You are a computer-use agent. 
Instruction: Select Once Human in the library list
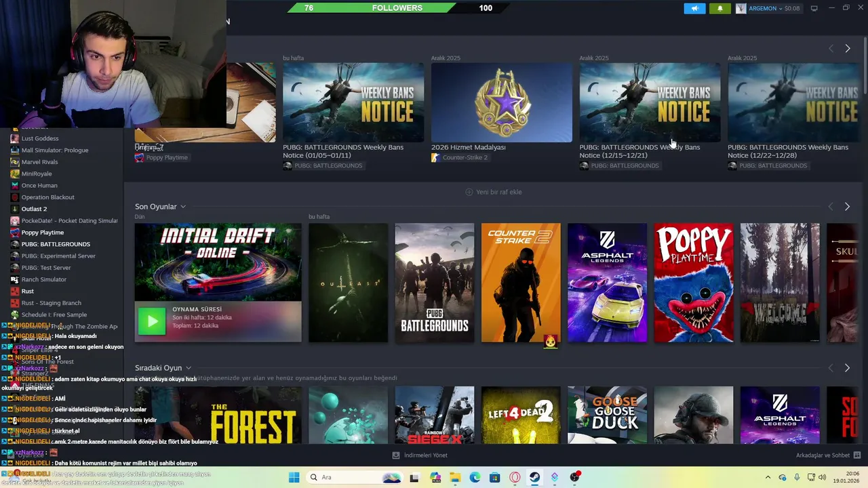pyautogui.click(x=39, y=185)
